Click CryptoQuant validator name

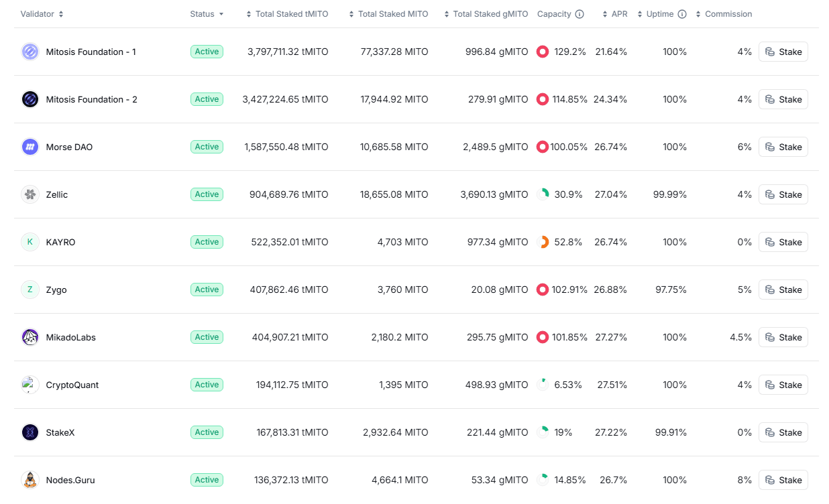pyautogui.click(x=72, y=385)
